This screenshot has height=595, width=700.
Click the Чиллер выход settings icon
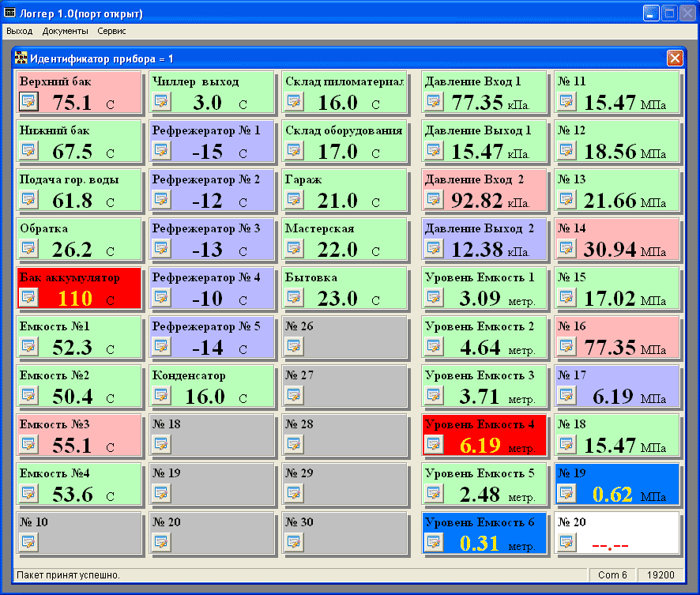tap(161, 100)
